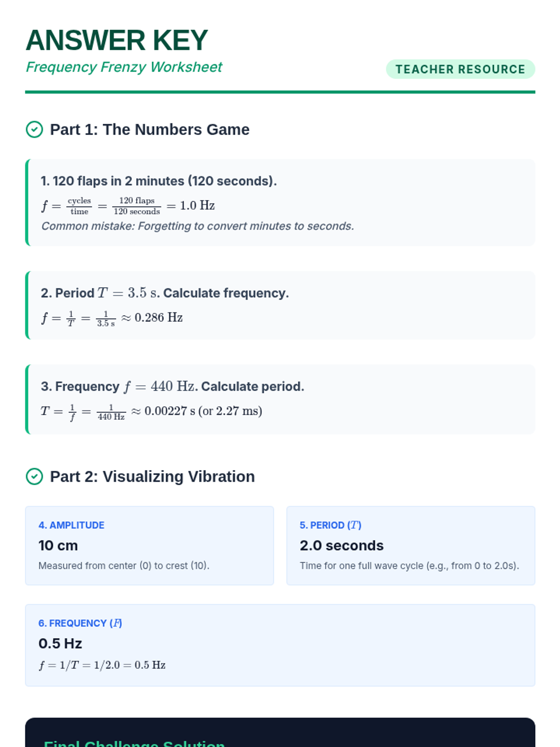Click the Part 2 check-circle icon
The height and width of the screenshot is (747, 560).
coord(34,477)
